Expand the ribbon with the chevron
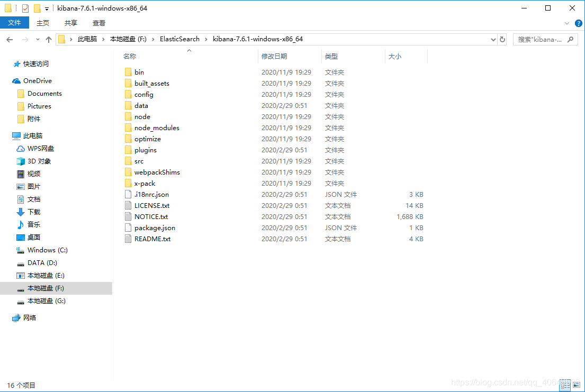The image size is (585, 392). tap(566, 23)
